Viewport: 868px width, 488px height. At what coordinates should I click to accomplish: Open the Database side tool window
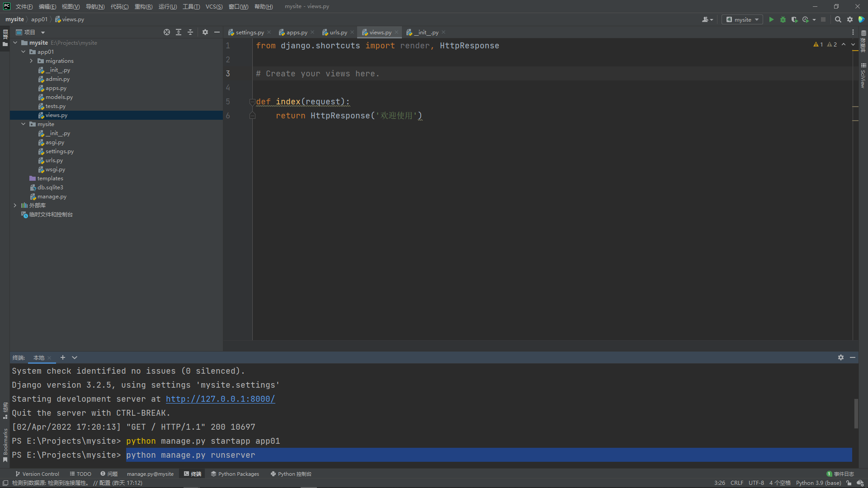coord(863,41)
